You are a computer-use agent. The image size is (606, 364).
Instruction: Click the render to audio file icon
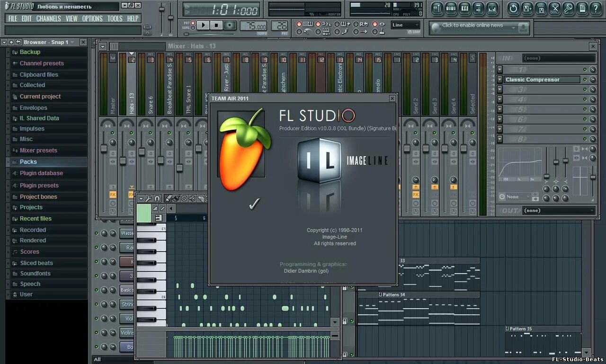[x=541, y=8]
